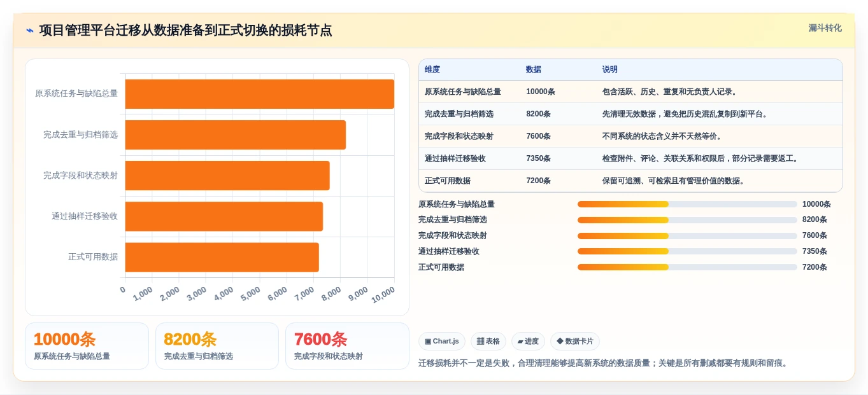This screenshot has width=868, height=395.
Task: Open the orange 10000条 stat card
Action: [87, 346]
